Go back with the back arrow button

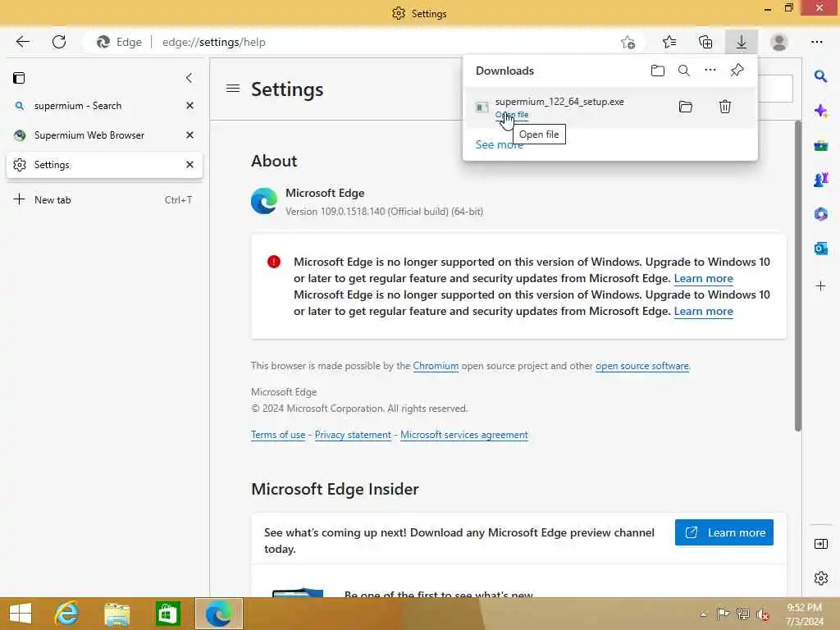(x=22, y=42)
